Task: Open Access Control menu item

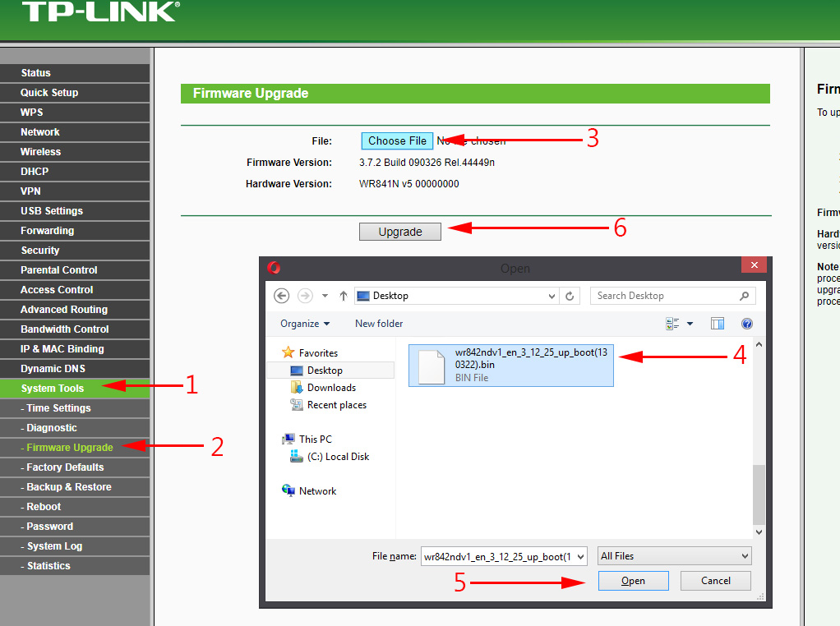Action: click(x=75, y=290)
